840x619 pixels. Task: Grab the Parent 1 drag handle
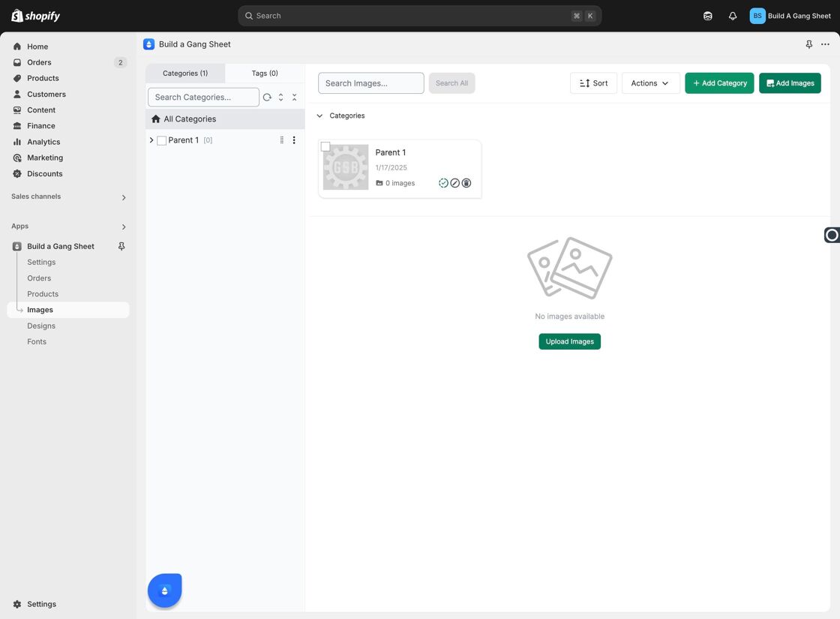(x=282, y=140)
